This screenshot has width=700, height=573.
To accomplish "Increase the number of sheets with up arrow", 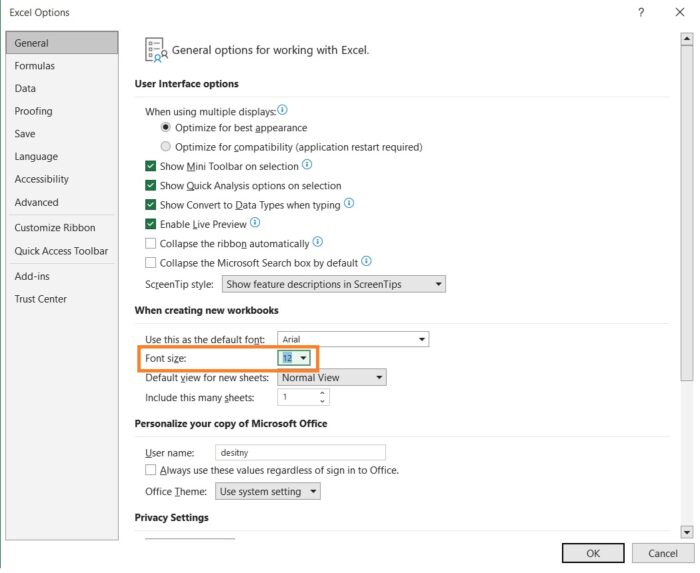I will (x=322, y=393).
